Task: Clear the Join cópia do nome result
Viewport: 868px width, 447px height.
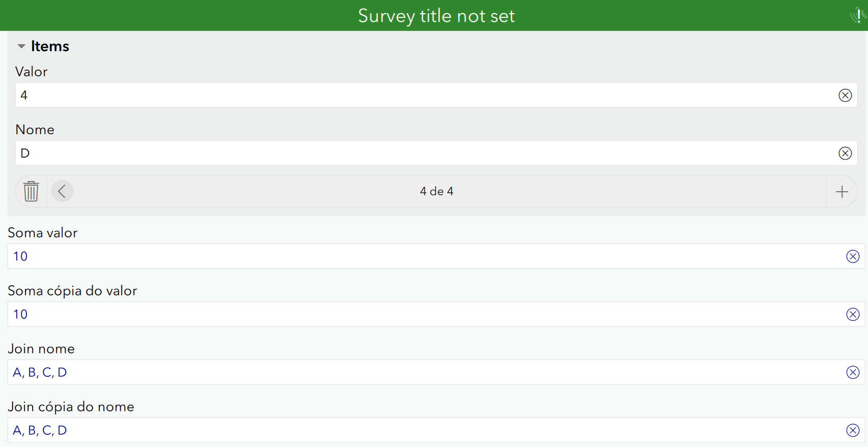Action: pos(853,430)
